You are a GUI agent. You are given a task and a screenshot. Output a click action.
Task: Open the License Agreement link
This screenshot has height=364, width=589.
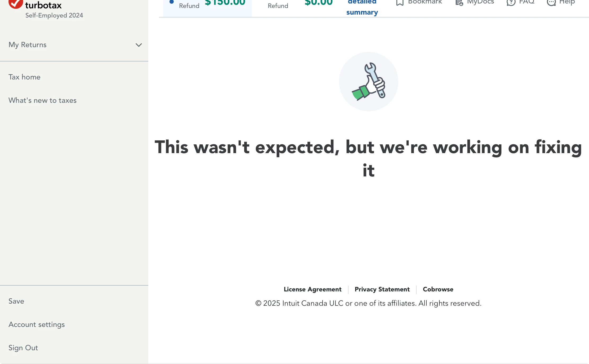[313, 289]
